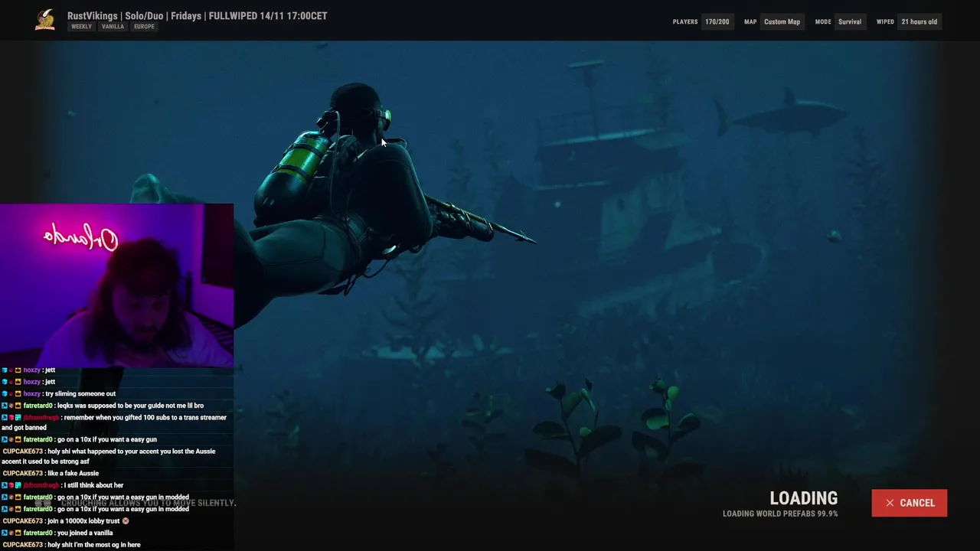Click 'Crouching allows you to move silently' tip
The height and width of the screenshot is (551, 980).
pos(149,503)
